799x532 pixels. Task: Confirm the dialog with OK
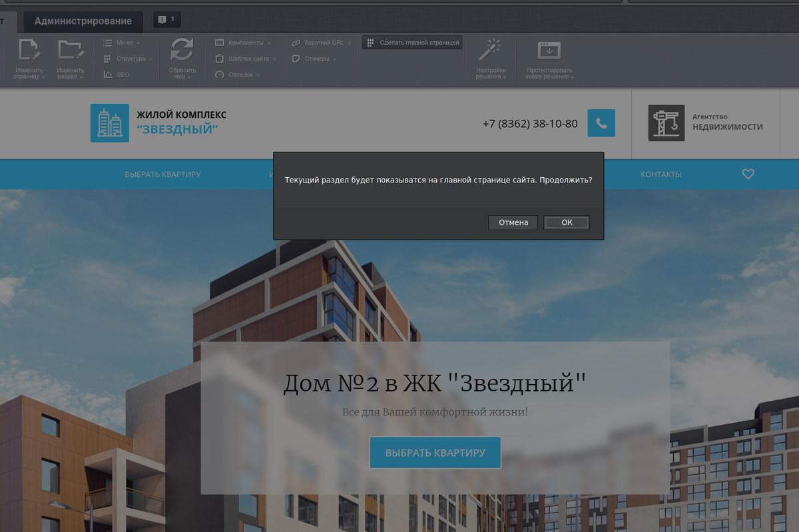(567, 222)
